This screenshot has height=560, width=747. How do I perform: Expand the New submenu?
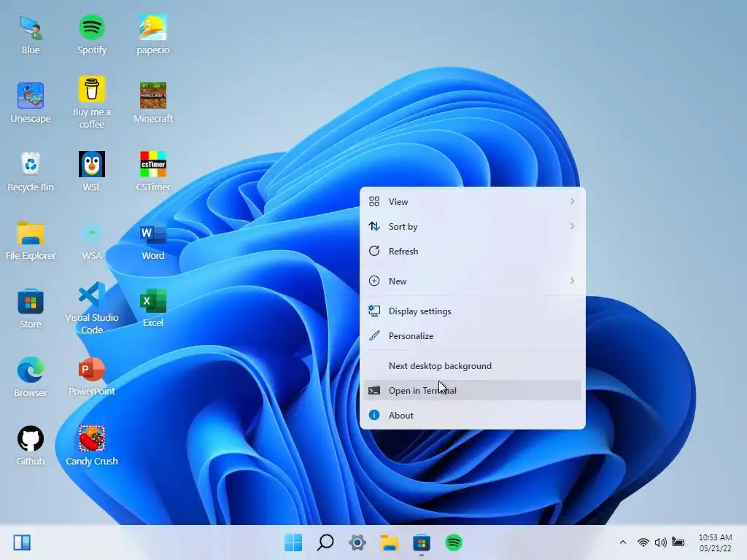[x=472, y=281]
